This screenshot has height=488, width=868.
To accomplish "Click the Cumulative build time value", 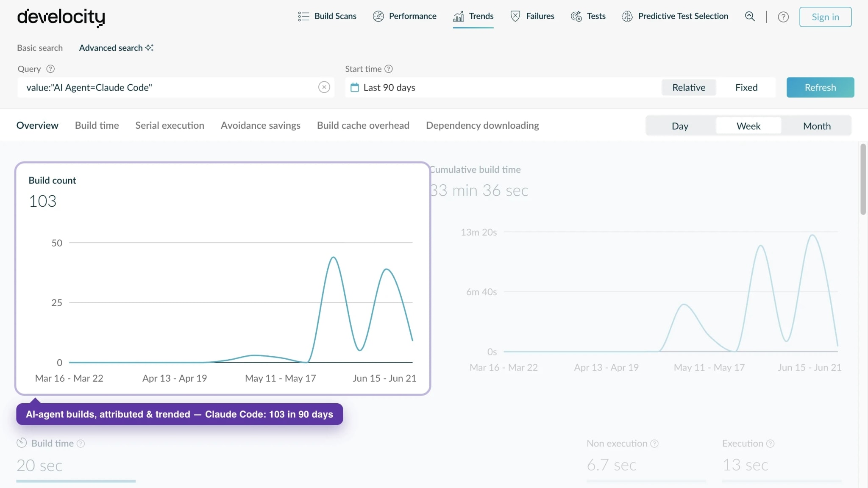I will point(479,191).
